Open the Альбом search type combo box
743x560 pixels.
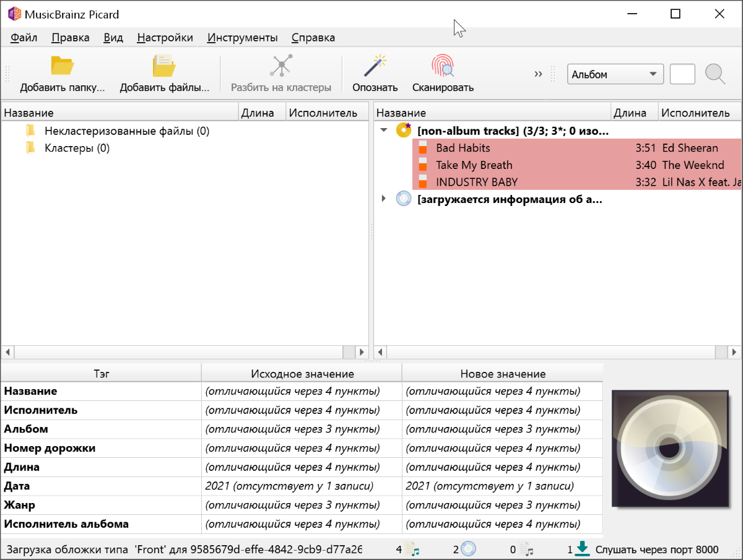coord(615,74)
